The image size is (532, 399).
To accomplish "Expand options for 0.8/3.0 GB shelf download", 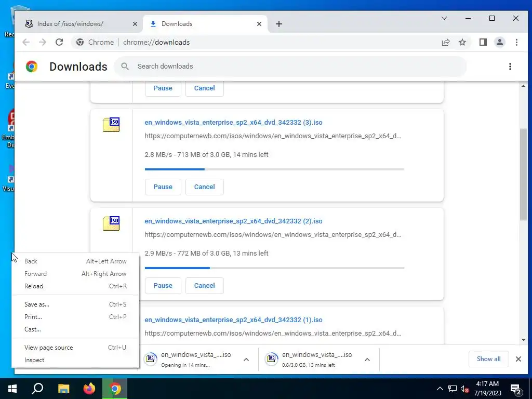I will click(x=367, y=360).
